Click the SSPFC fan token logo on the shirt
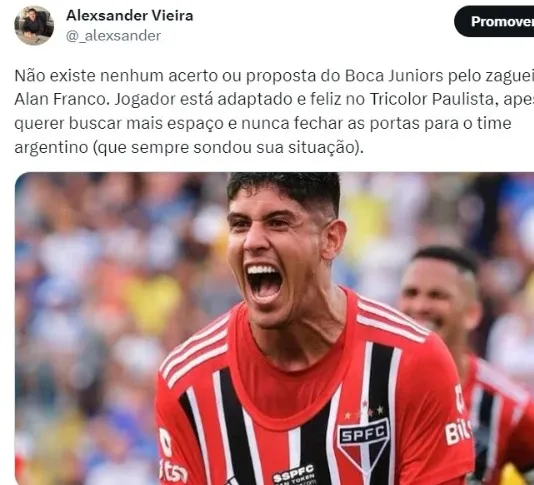Image resolution: width=534 pixels, height=485 pixels. (x=293, y=474)
